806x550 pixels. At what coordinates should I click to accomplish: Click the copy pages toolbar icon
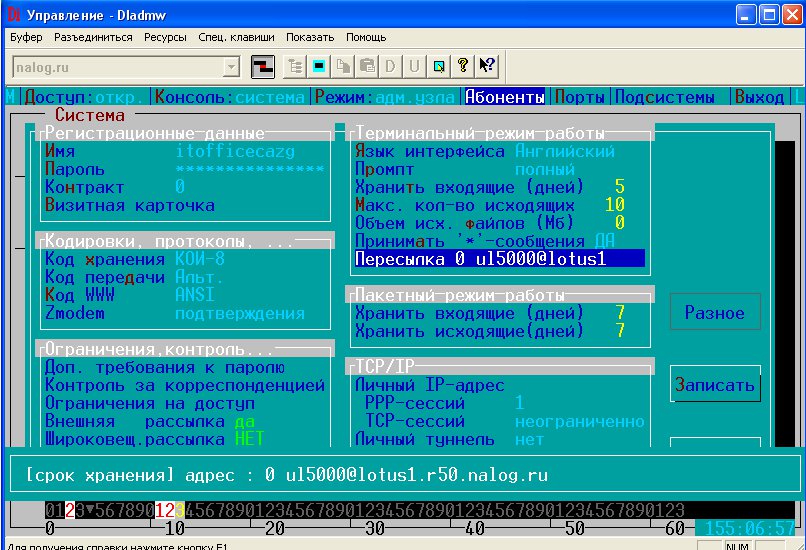(343, 66)
